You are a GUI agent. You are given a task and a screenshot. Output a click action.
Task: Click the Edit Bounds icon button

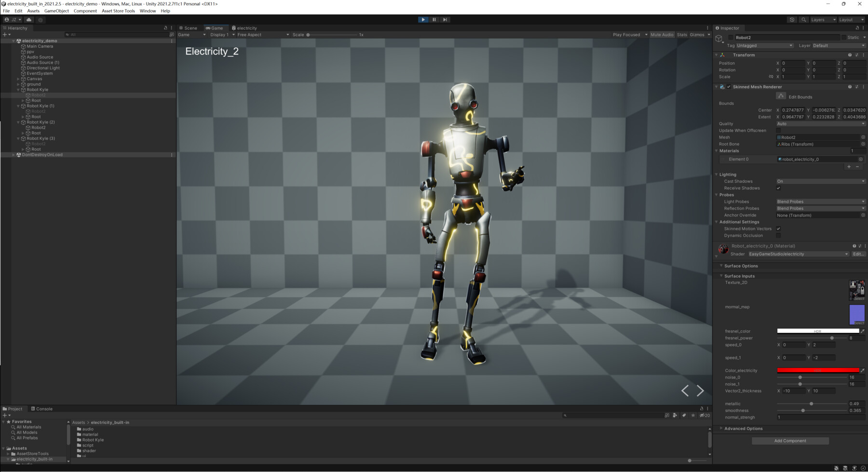[x=781, y=96]
